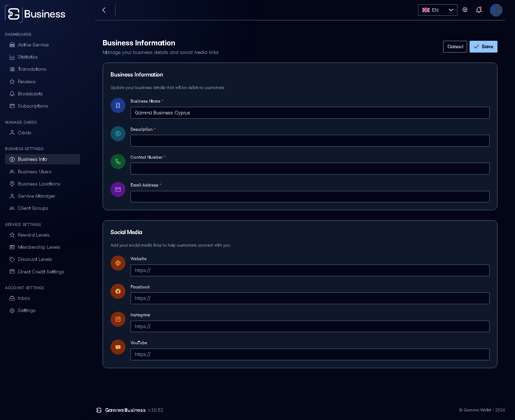This screenshot has width=515, height=420.
Task: Click into the Description field
Action: (x=310, y=140)
